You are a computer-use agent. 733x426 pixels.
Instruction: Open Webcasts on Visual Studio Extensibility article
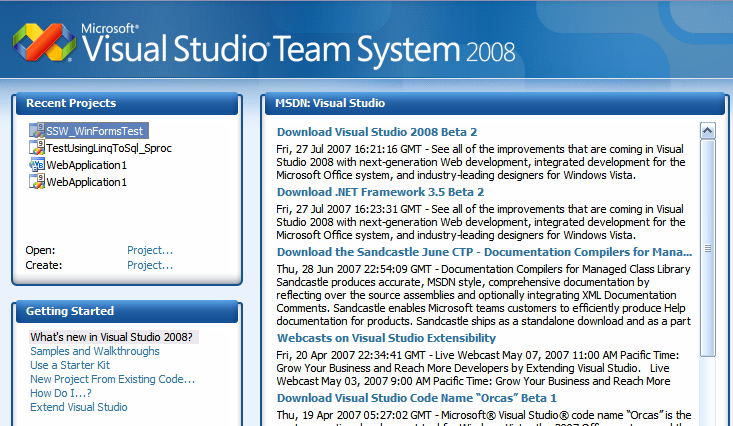pos(386,338)
